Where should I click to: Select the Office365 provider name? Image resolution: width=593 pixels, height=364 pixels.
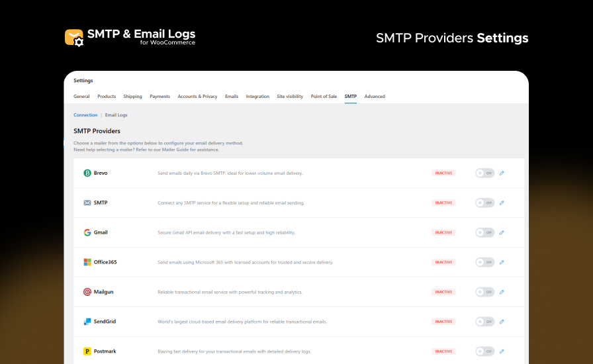[x=105, y=262]
